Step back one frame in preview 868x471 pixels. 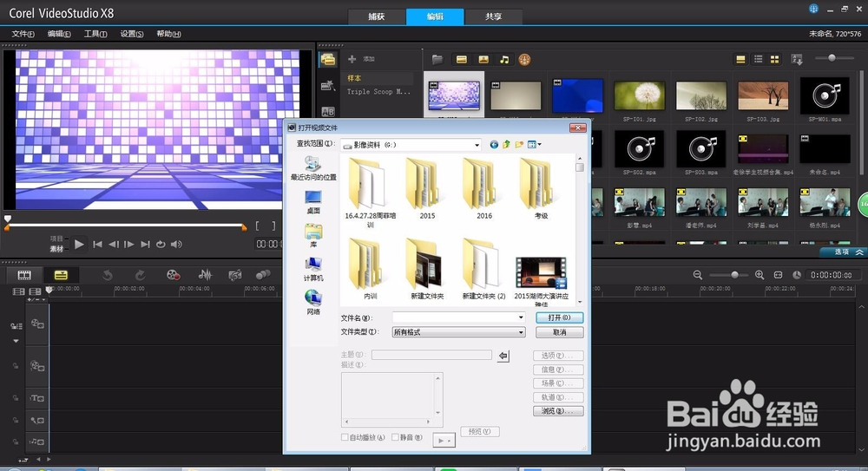(114, 244)
